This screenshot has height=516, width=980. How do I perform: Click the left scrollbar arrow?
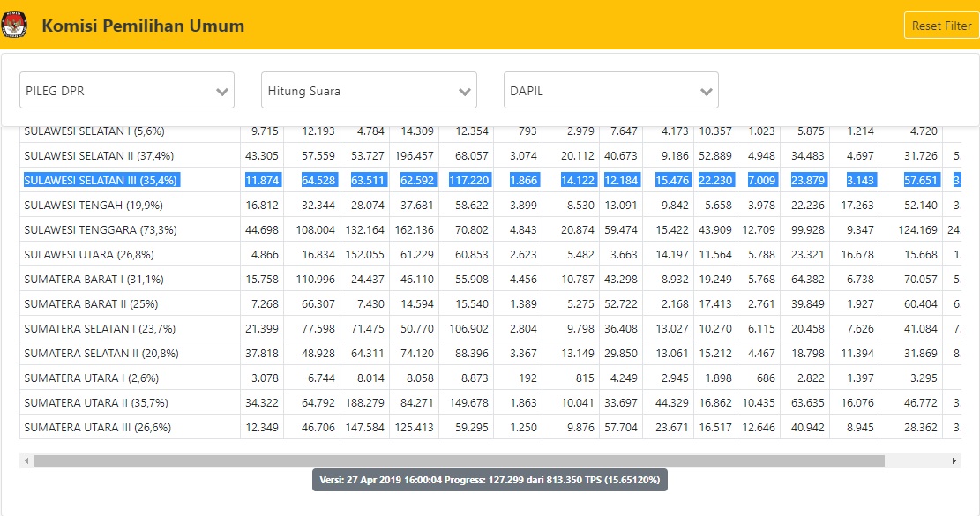(26, 461)
